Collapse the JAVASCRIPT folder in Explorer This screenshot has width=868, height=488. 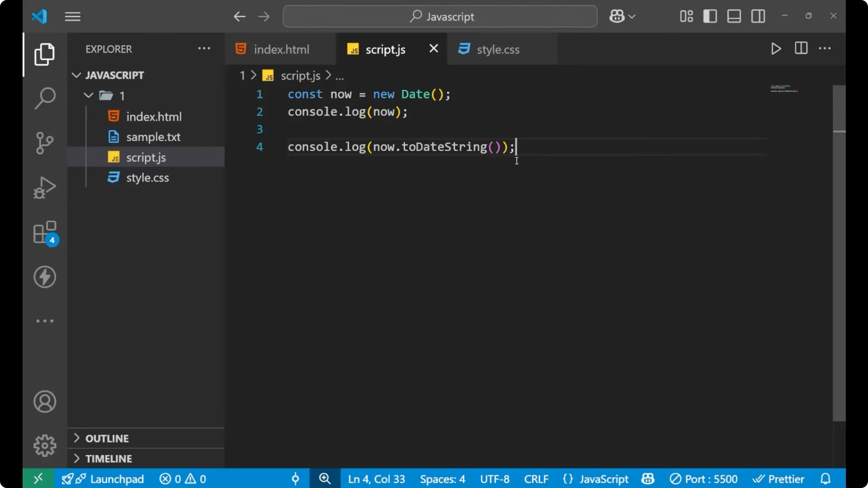click(x=76, y=75)
